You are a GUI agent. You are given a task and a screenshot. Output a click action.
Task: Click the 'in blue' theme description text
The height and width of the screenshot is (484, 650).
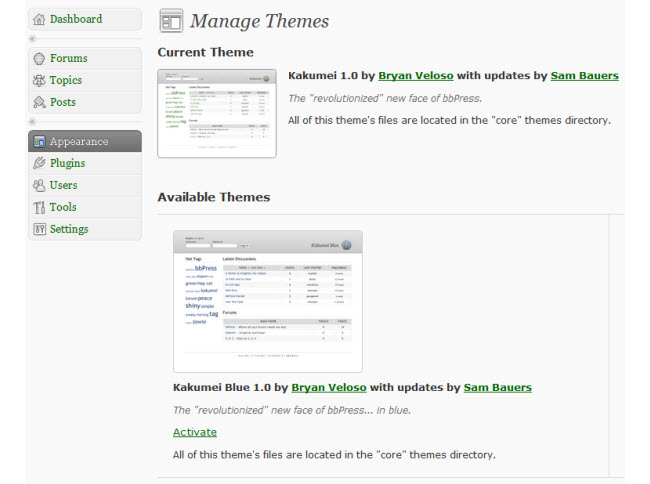(x=292, y=410)
